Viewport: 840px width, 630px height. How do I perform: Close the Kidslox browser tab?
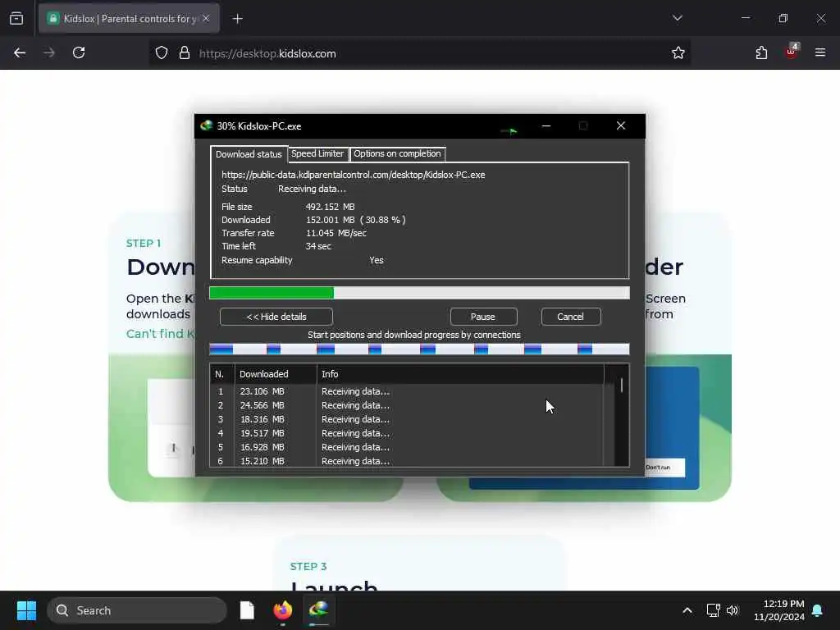(206, 19)
